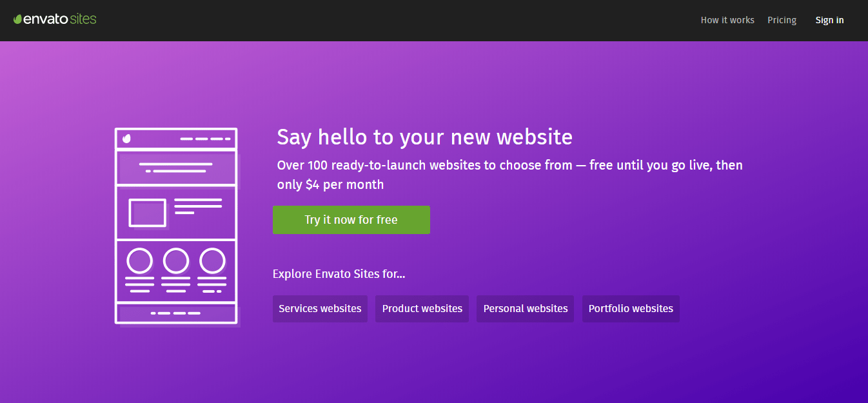Open the How it works page

coord(727,20)
